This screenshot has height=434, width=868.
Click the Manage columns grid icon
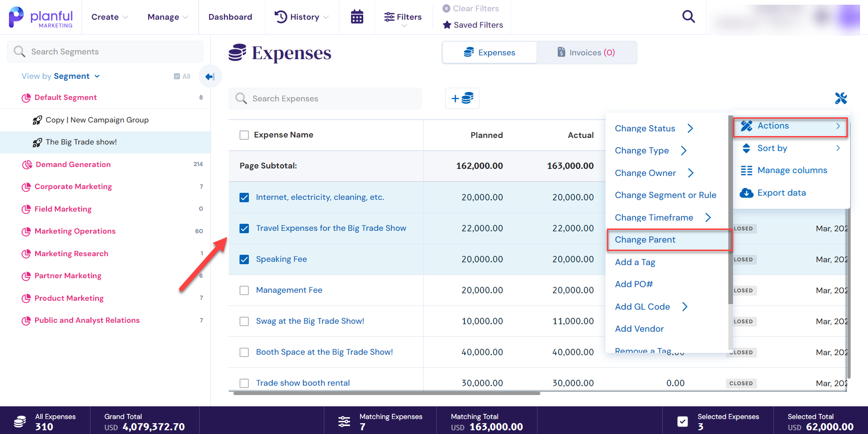[747, 170]
